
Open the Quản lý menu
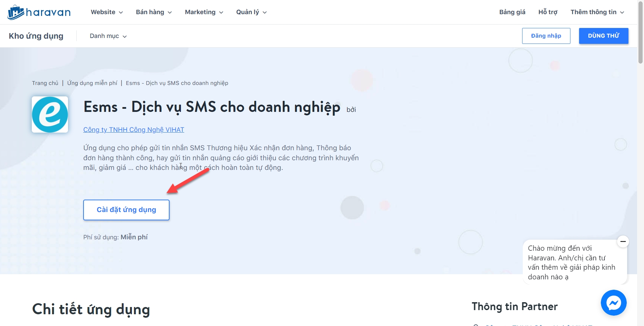click(x=251, y=12)
